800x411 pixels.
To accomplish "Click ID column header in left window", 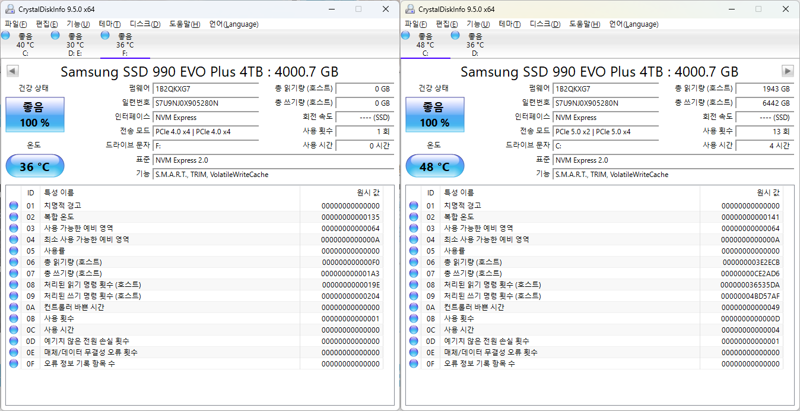I will coord(31,193).
